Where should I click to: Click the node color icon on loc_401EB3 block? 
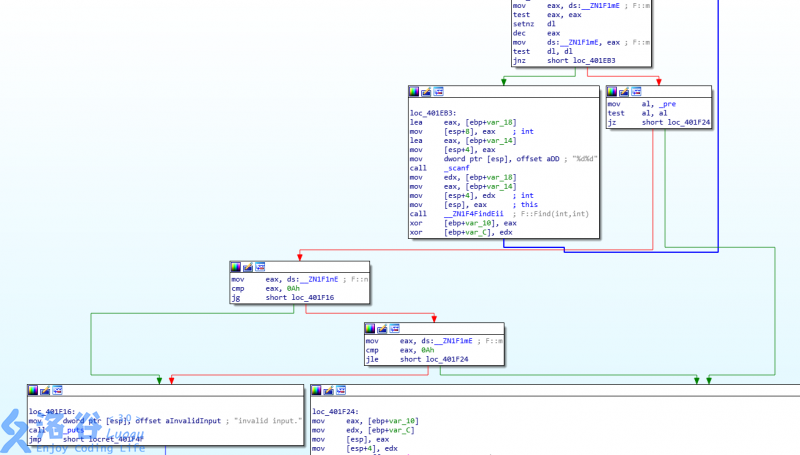pyautogui.click(x=416, y=91)
